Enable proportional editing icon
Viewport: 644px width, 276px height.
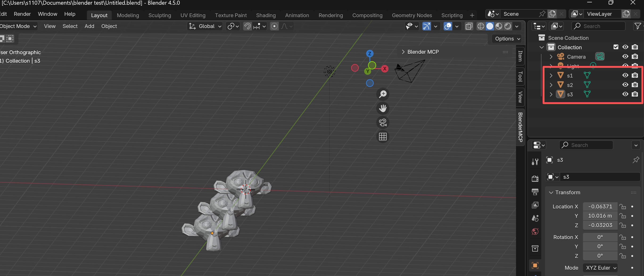click(x=274, y=26)
